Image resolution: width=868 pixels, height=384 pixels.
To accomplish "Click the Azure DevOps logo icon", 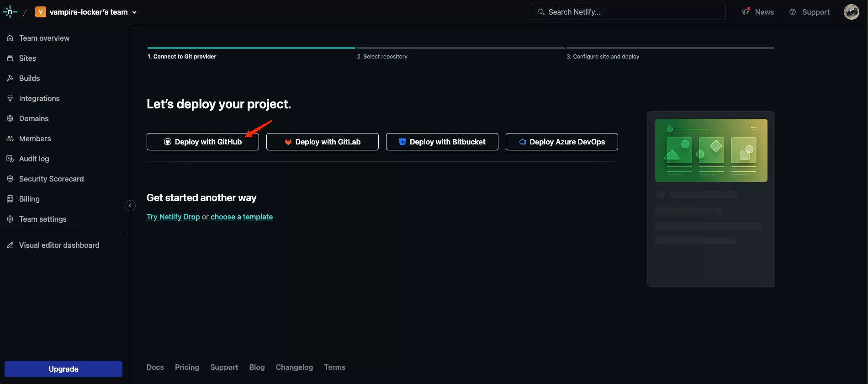I will pyautogui.click(x=523, y=142).
